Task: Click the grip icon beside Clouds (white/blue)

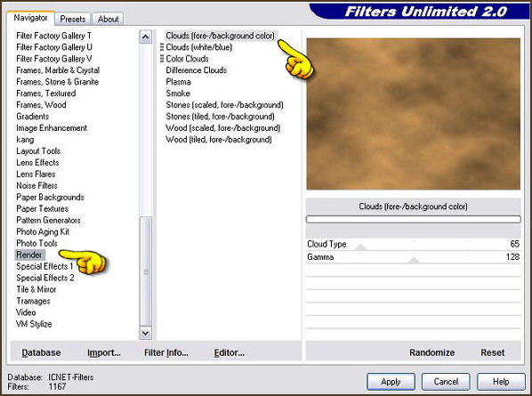Action: 162,47
